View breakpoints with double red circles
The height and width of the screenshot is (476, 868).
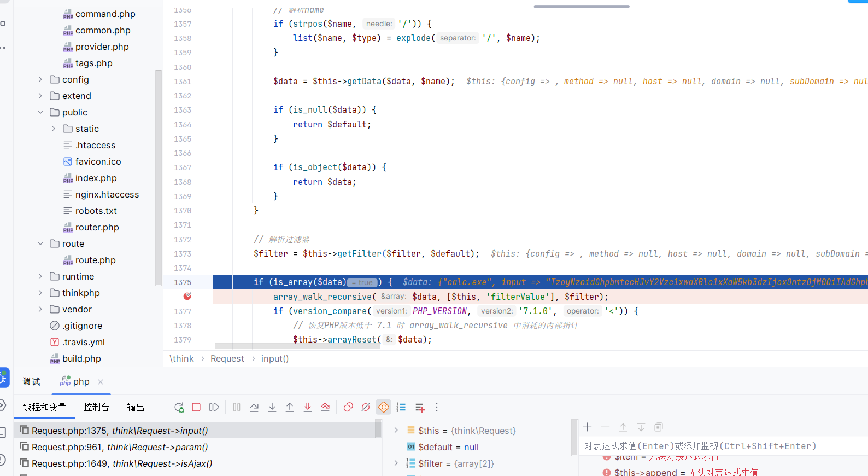348,407
